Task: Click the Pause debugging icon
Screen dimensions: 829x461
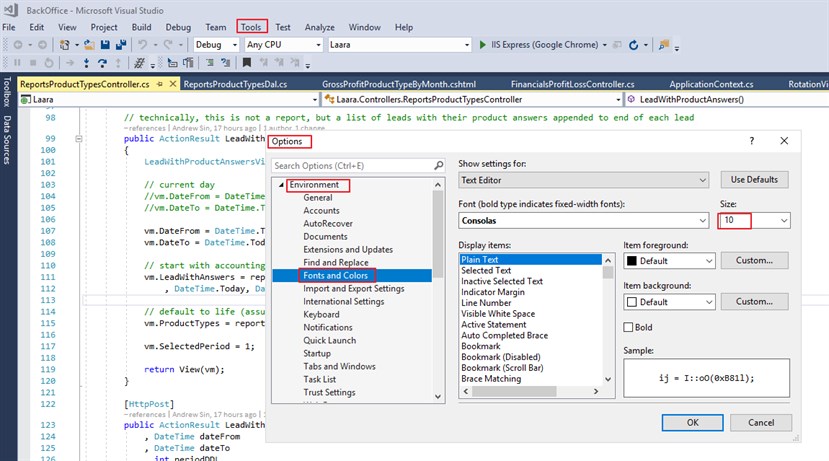Action: pyautogui.click(x=17, y=63)
